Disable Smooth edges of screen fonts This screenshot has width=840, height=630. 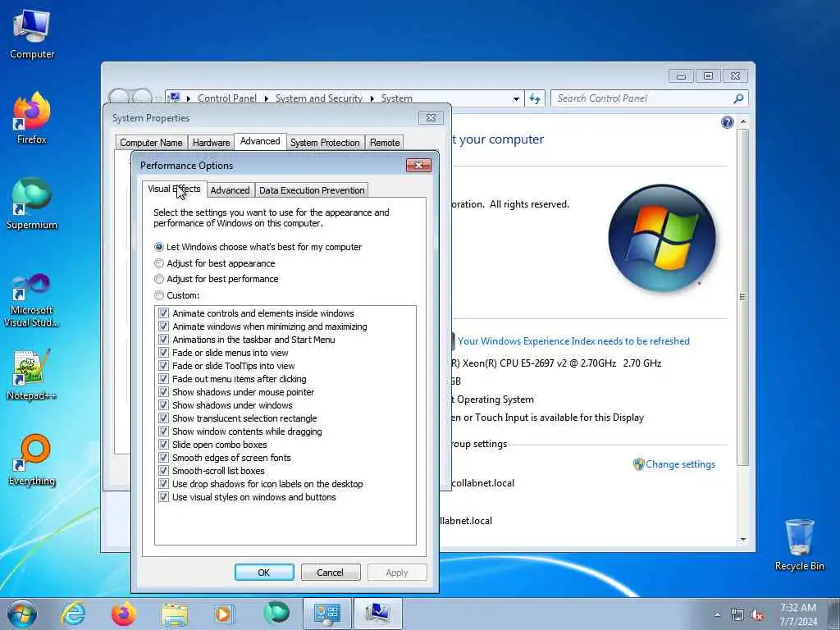[x=163, y=458]
